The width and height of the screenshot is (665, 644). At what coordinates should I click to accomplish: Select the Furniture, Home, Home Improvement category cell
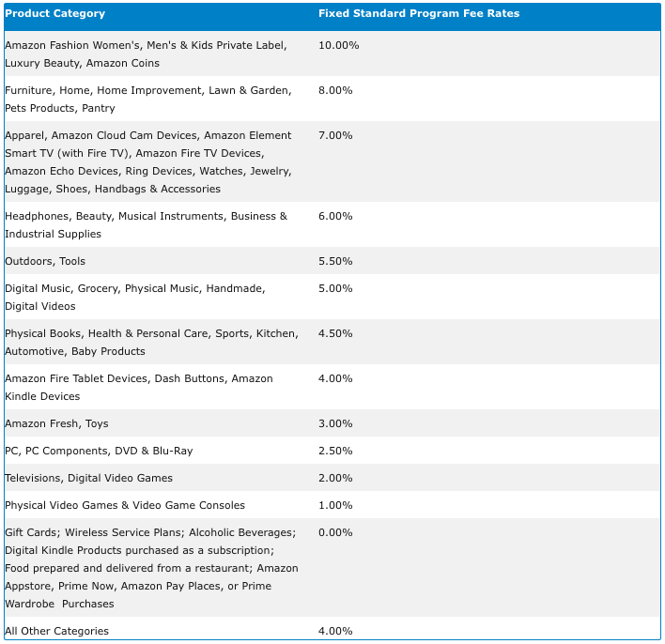tap(148, 100)
